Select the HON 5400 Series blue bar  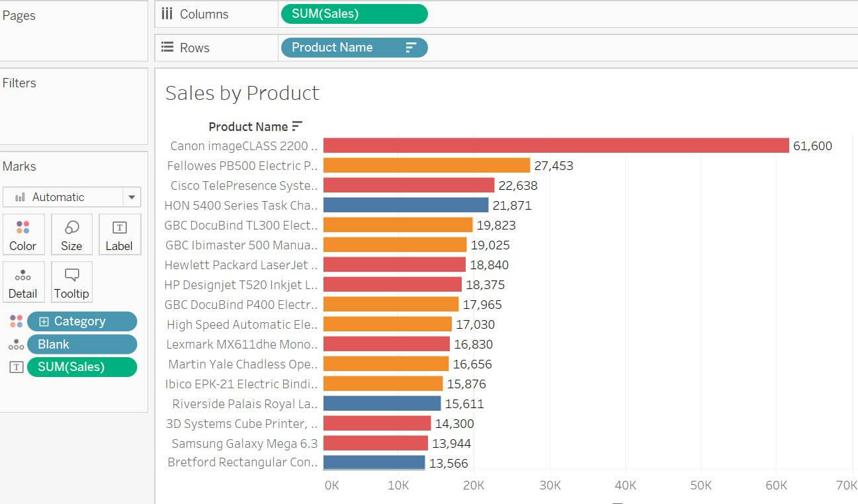click(406, 205)
